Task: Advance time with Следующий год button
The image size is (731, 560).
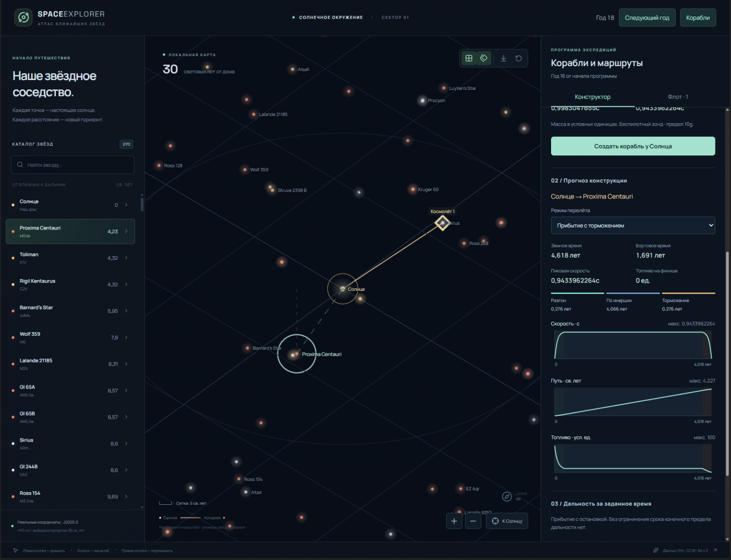Action: coord(647,18)
